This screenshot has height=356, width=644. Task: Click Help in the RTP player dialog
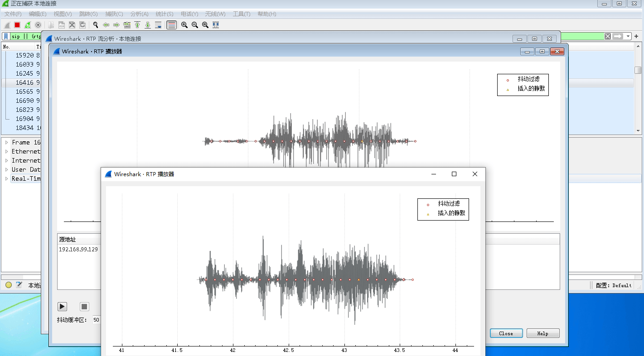click(543, 333)
